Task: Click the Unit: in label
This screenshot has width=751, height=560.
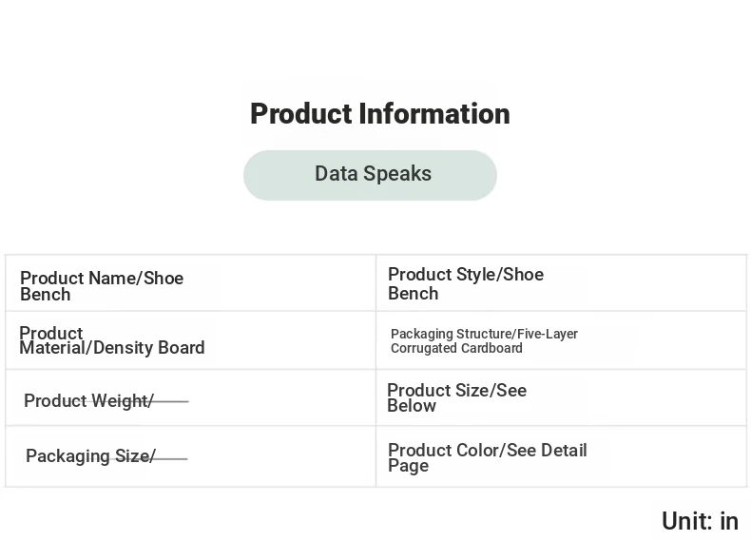Action: [700, 521]
